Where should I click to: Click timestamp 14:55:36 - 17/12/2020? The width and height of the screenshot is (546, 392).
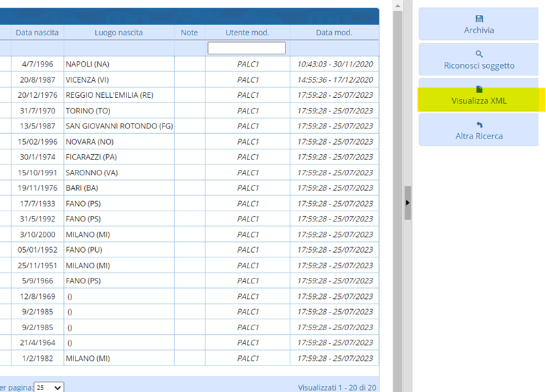335,79
